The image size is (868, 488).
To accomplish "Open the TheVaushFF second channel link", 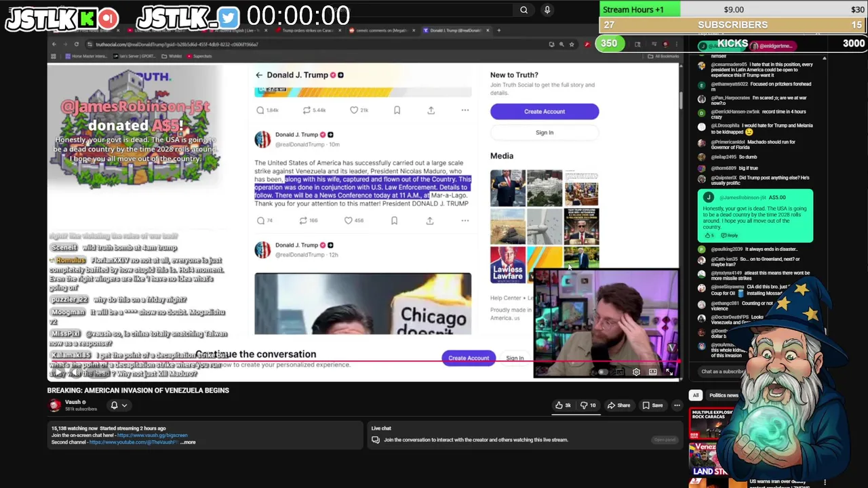I will (x=134, y=443).
